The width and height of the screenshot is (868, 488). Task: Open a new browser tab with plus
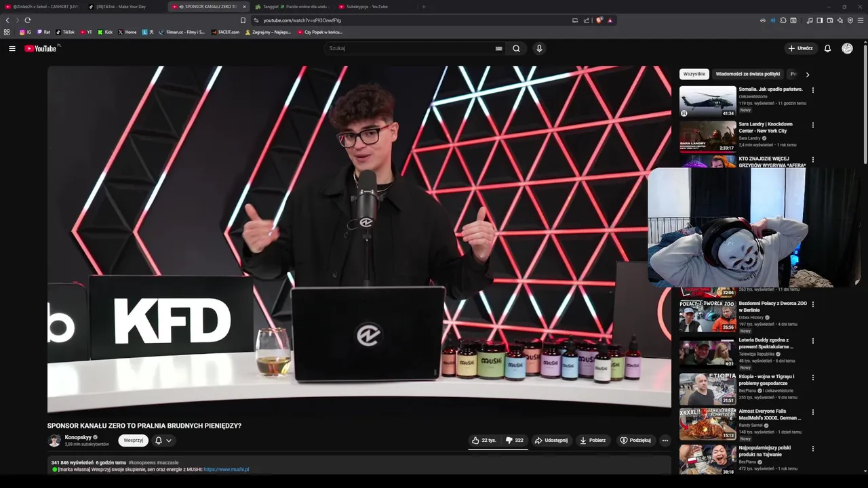tap(423, 7)
